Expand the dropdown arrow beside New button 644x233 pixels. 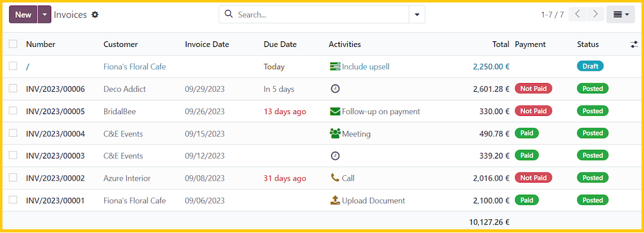pos(44,14)
